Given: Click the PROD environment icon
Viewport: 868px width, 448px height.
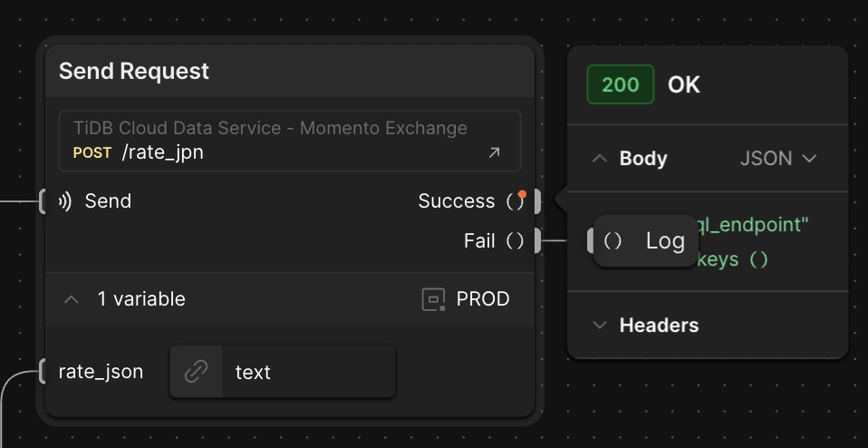Looking at the screenshot, I should click(433, 299).
